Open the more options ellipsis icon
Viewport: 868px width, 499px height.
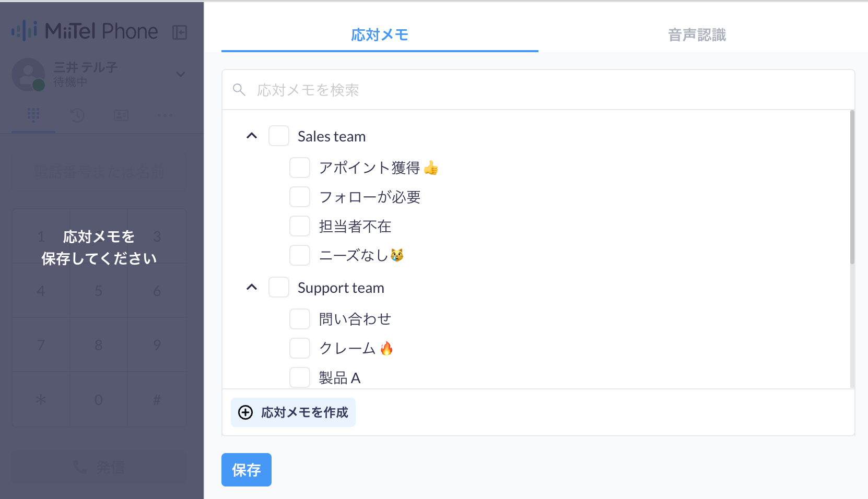point(165,115)
